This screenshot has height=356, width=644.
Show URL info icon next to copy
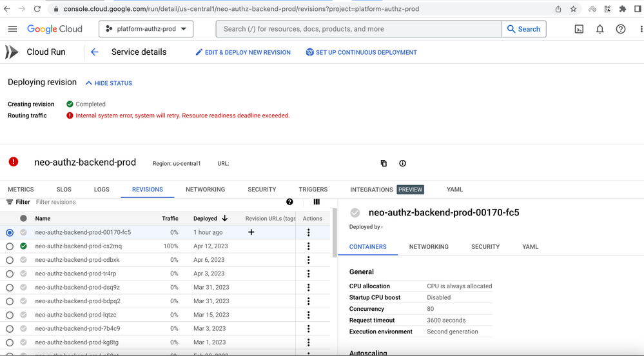(402, 163)
